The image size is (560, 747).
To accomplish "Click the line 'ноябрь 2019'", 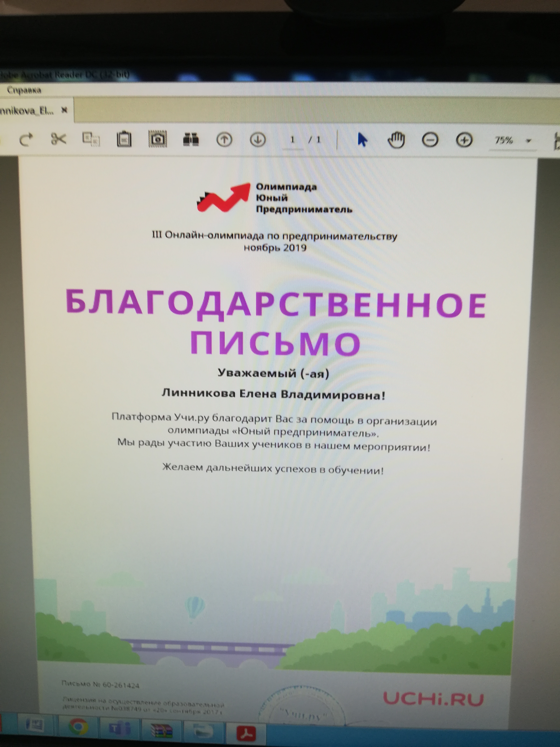I will [275, 248].
